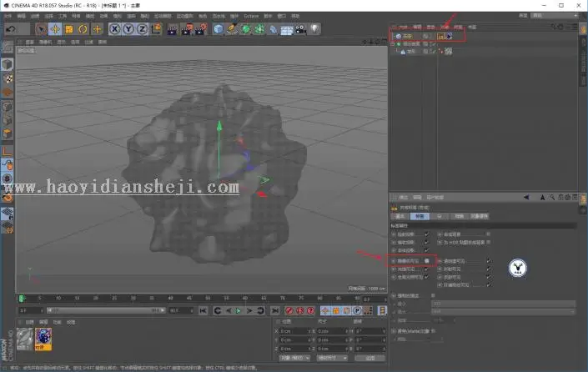Open antialiasing Max level dropdown
Viewport: 588px width, 372px height.
[503, 311]
